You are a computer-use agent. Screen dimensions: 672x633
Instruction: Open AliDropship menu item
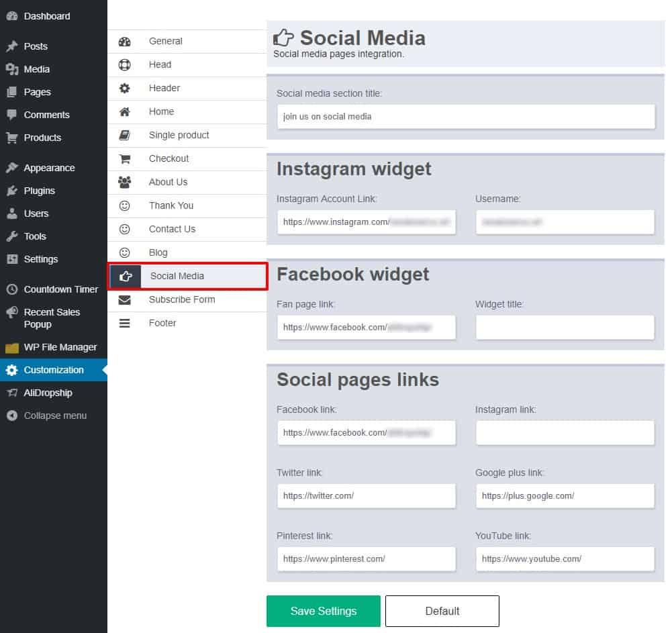tap(54, 393)
